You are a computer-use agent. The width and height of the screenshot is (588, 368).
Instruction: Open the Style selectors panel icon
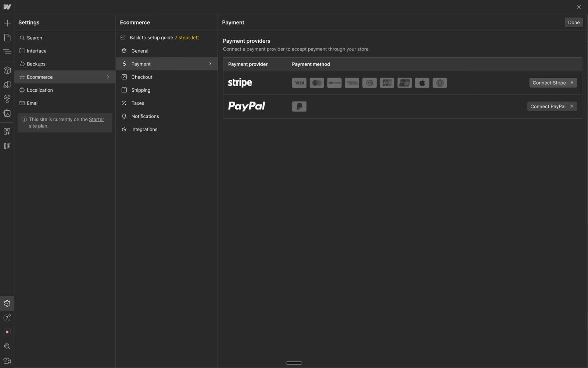[x=7, y=85]
